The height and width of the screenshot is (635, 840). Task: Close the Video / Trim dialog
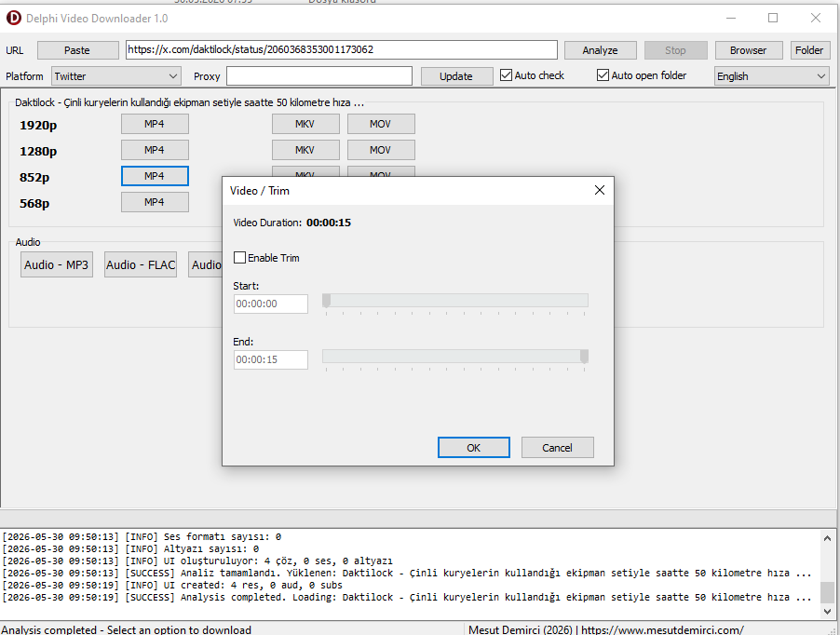[600, 190]
